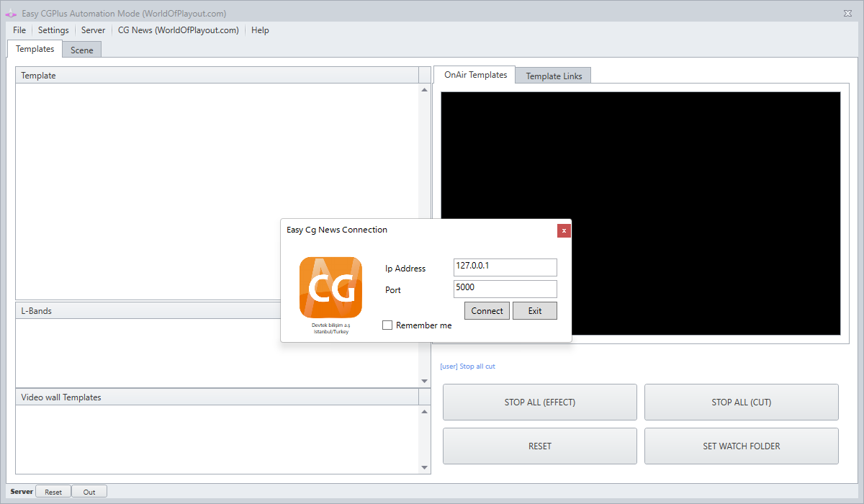Click the 'Devtek bilişim a.ş' text
864x504 pixels.
point(331,325)
